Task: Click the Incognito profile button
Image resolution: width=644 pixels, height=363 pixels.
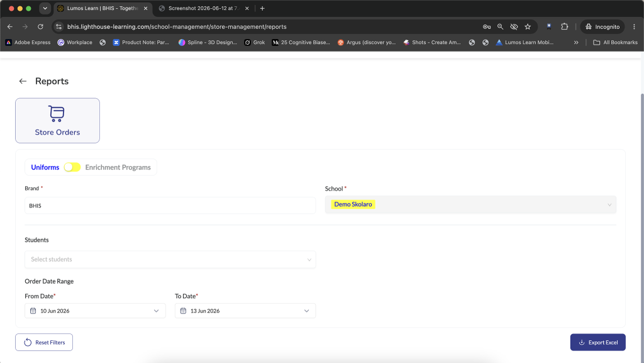Action: pyautogui.click(x=602, y=26)
